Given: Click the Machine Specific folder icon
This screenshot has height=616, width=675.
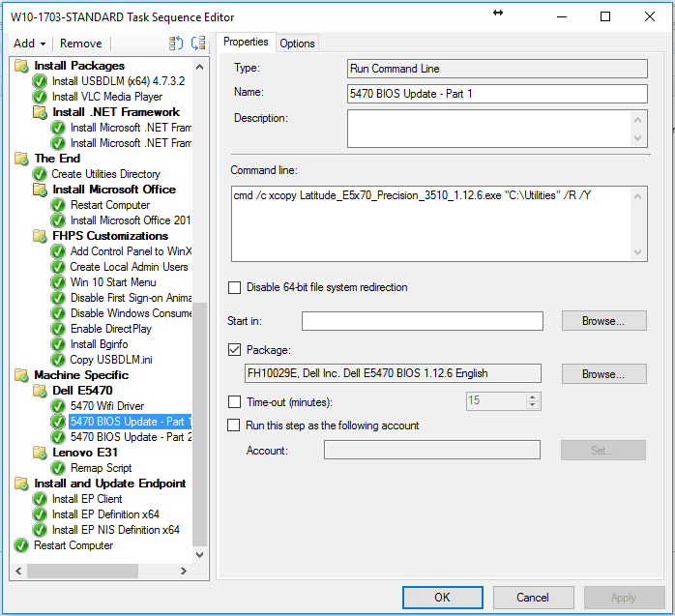Looking at the screenshot, I should click(21, 375).
